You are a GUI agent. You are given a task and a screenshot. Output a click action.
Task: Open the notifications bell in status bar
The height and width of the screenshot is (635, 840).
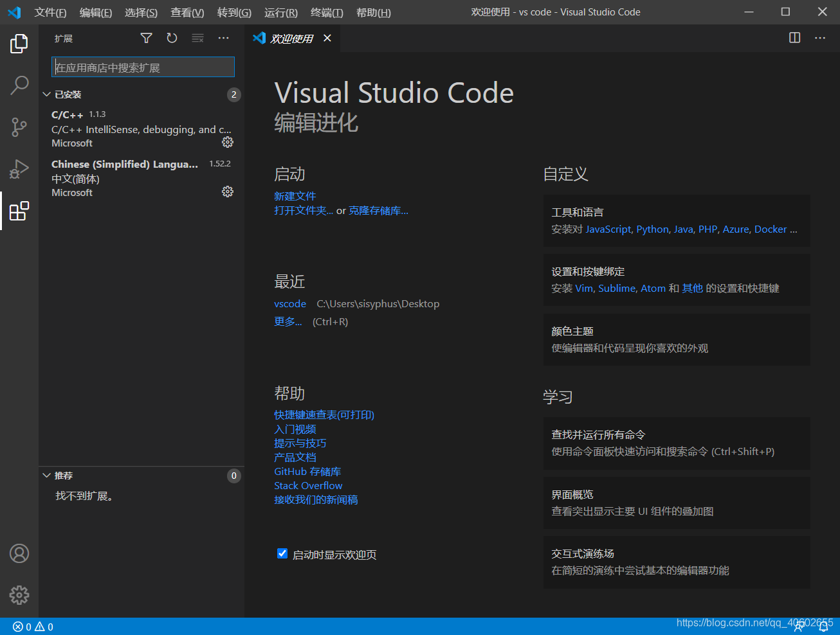823,627
